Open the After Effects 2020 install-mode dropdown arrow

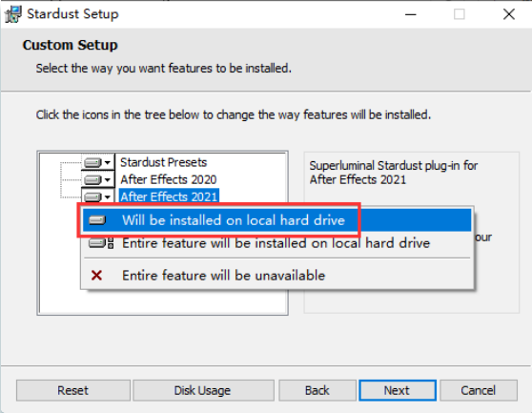[108, 179]
